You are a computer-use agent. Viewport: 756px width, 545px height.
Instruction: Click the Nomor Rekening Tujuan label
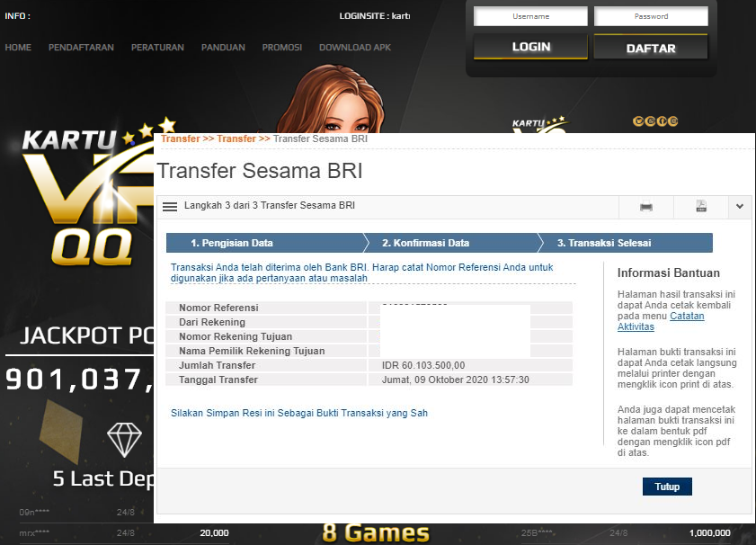coord(236,336)
